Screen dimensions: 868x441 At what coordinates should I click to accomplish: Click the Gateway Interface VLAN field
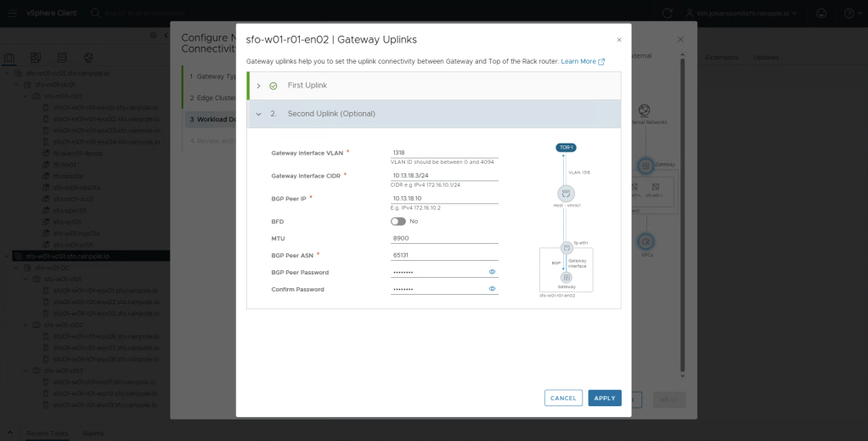pyautogui.click(x=444, y=153)
